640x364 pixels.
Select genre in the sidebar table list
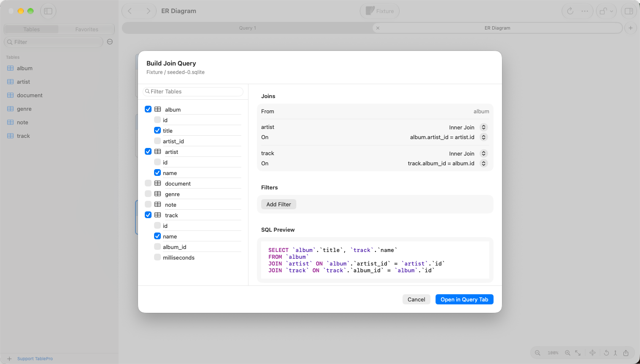coord(59,109)
